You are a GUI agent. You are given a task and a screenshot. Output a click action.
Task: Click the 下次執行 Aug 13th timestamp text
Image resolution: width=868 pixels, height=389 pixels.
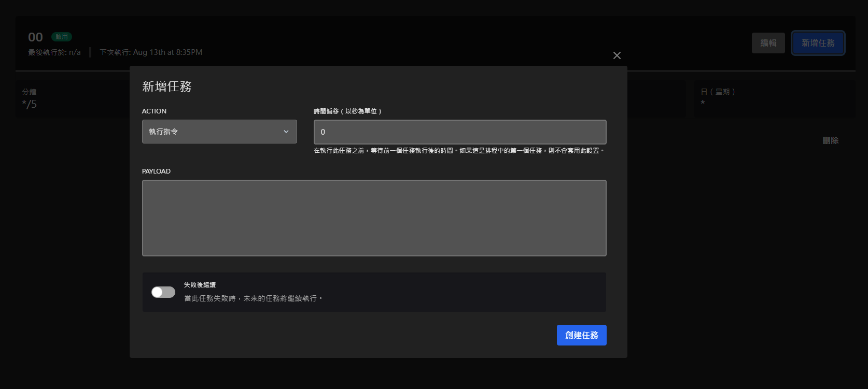151,52
